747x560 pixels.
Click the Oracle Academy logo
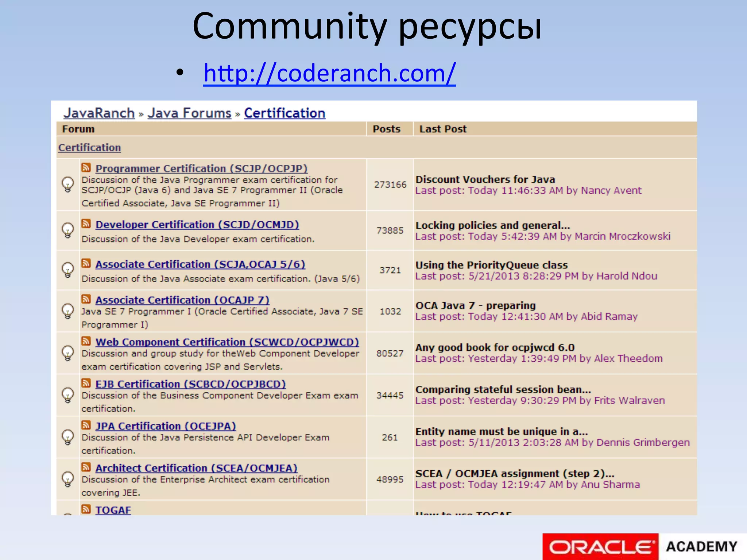tap(645, 547)
